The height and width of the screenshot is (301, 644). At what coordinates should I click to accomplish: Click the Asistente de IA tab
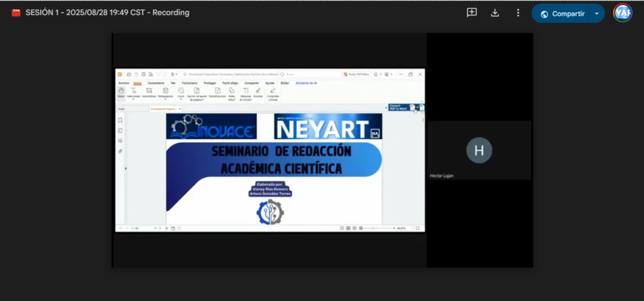coord(306,83)
